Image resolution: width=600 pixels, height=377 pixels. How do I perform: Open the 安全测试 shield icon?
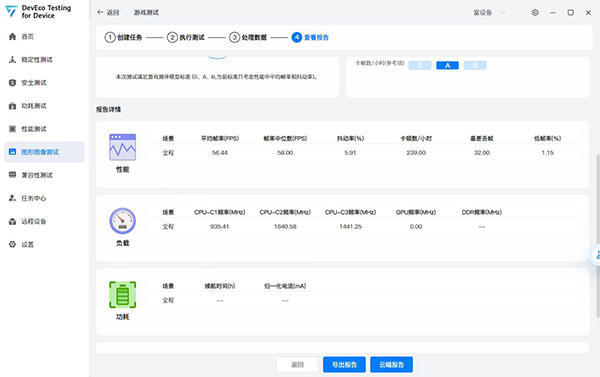(12, 83)
